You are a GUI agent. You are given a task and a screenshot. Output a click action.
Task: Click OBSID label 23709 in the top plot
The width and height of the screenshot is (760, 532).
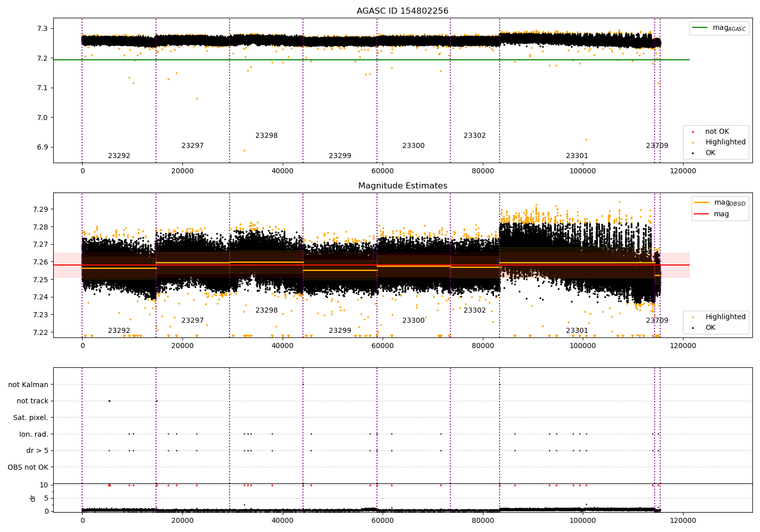click(x=657, y=146)
